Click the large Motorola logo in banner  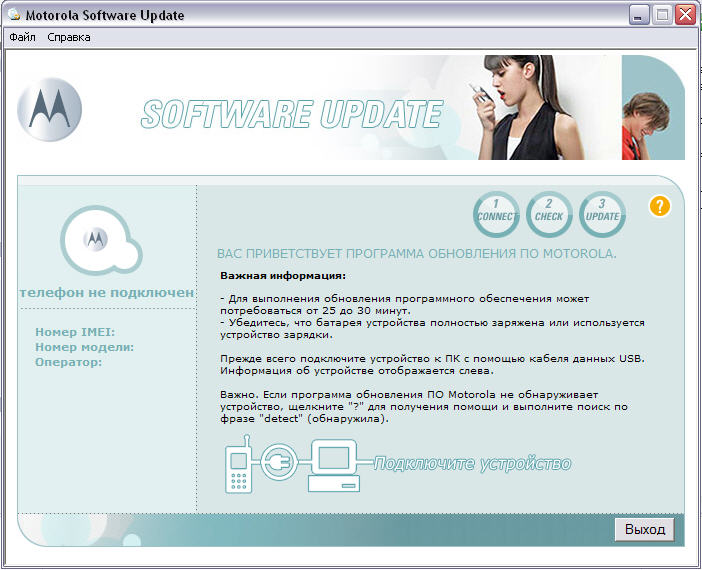(x=50, y=110)
